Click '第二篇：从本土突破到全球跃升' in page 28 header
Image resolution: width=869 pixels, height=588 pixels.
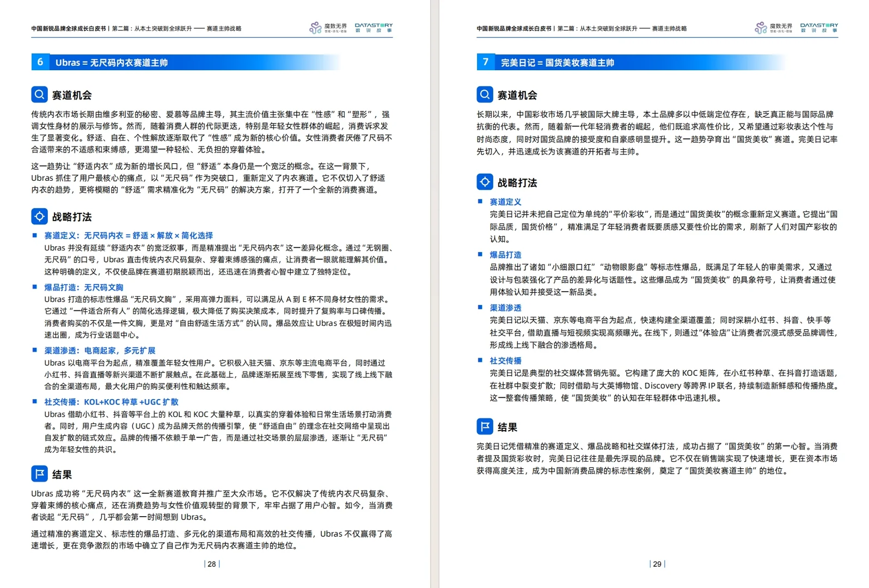click(152, 28)
